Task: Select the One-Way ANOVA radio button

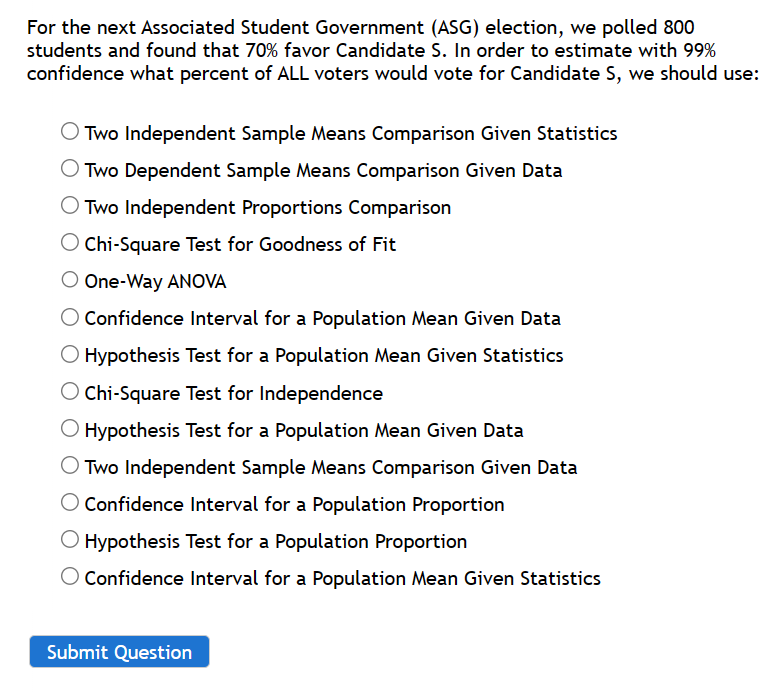Action: (x=70, y=280)
